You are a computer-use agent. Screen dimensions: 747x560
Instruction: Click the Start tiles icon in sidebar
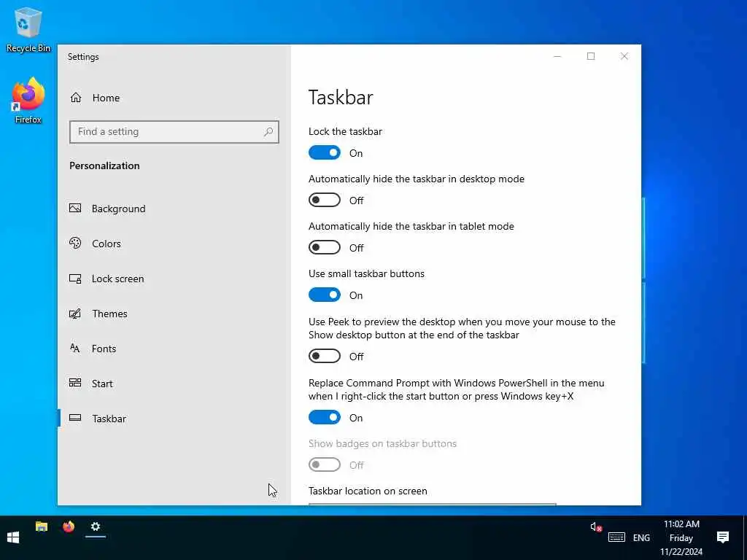[x=75, y=383]
